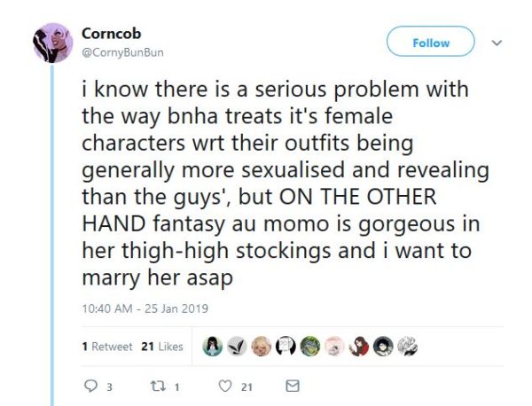View the 21 Likes list
The height and width of the screenshot is (406, 532).
point(161,347)
